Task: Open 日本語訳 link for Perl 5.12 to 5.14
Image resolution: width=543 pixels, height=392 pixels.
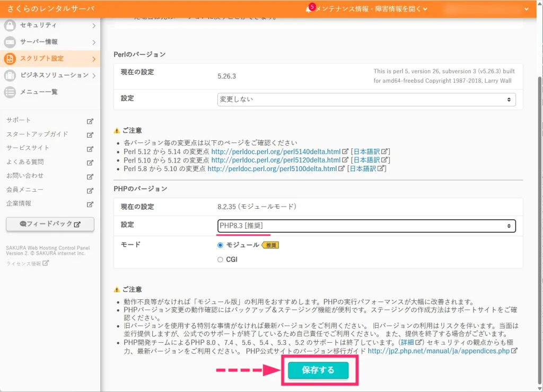Action: click(367, 151)
